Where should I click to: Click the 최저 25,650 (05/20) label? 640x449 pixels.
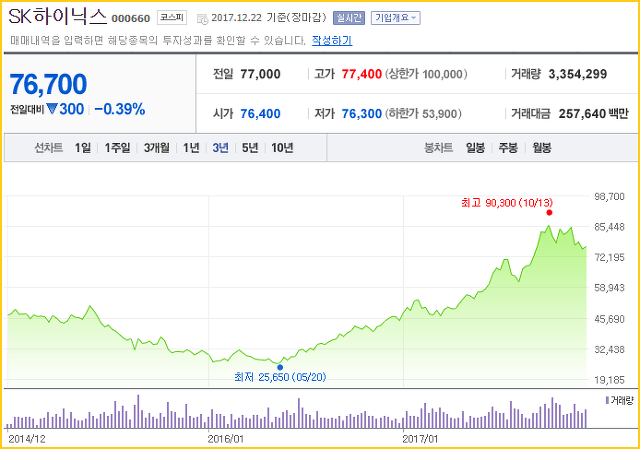[x=280, y=377]
